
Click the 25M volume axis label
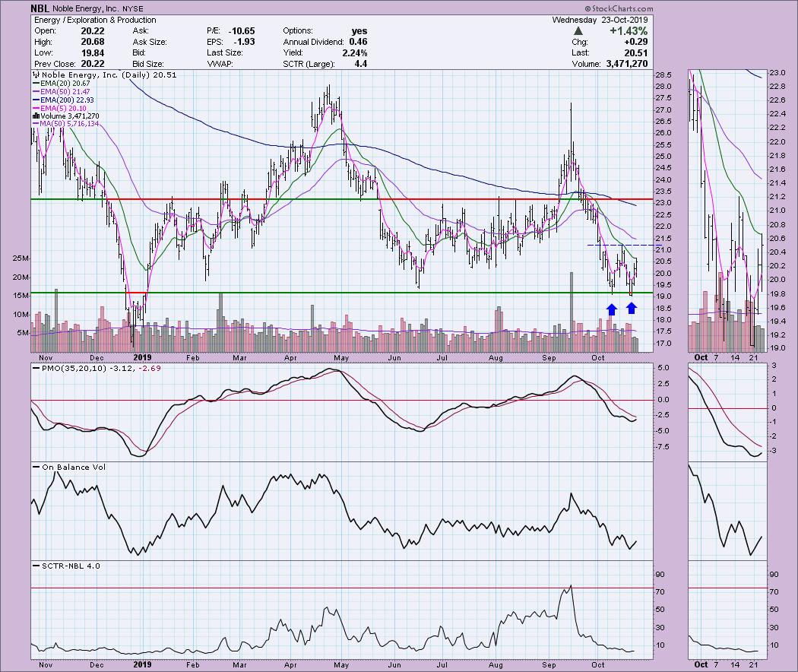coord(21,258)
